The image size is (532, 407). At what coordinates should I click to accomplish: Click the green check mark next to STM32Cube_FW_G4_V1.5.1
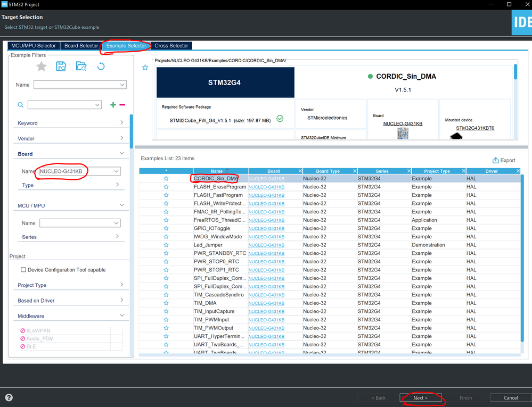point(280,119)
